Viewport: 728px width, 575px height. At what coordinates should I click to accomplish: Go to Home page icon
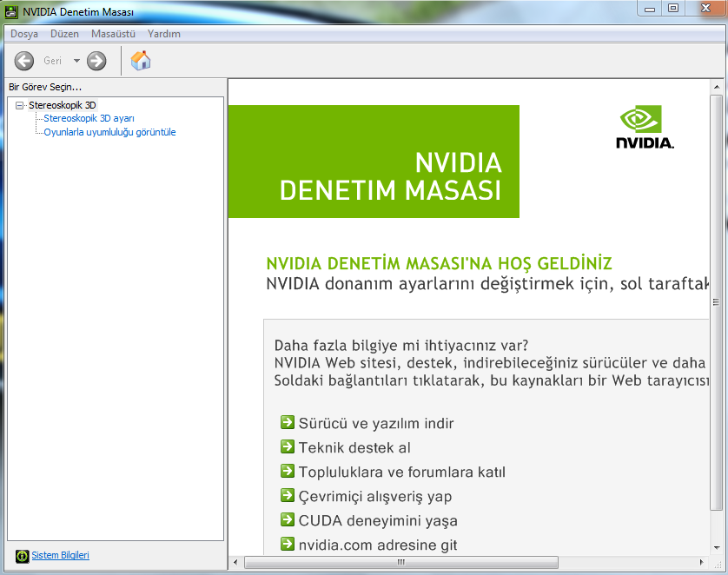click(x=141, y=61)
